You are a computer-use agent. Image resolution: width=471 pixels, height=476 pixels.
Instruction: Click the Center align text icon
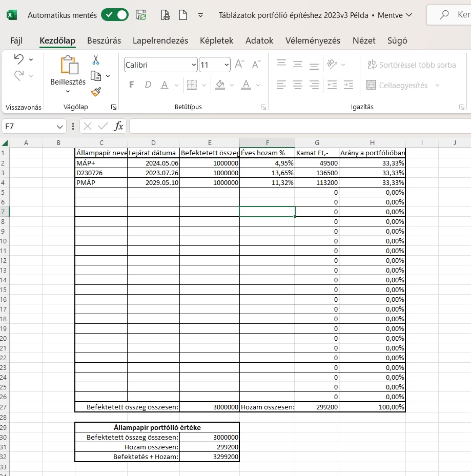tap(298, 85)
